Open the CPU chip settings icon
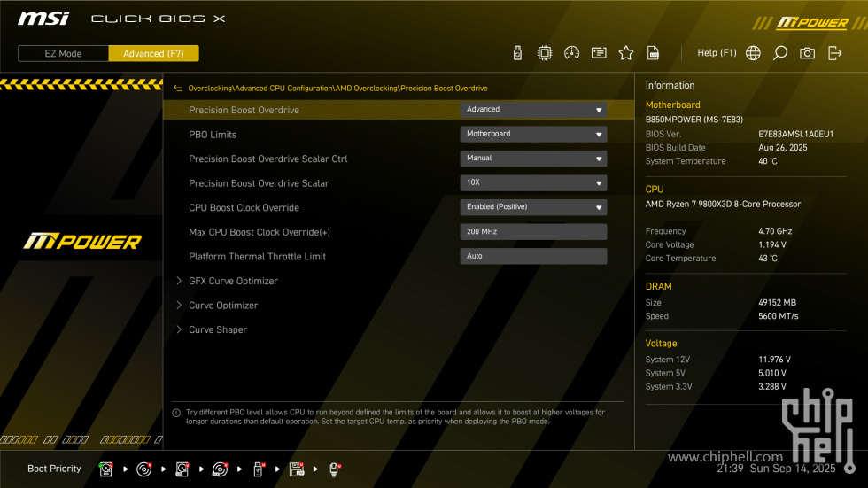This screenshot has height=488, width=868. click(544, 53)
